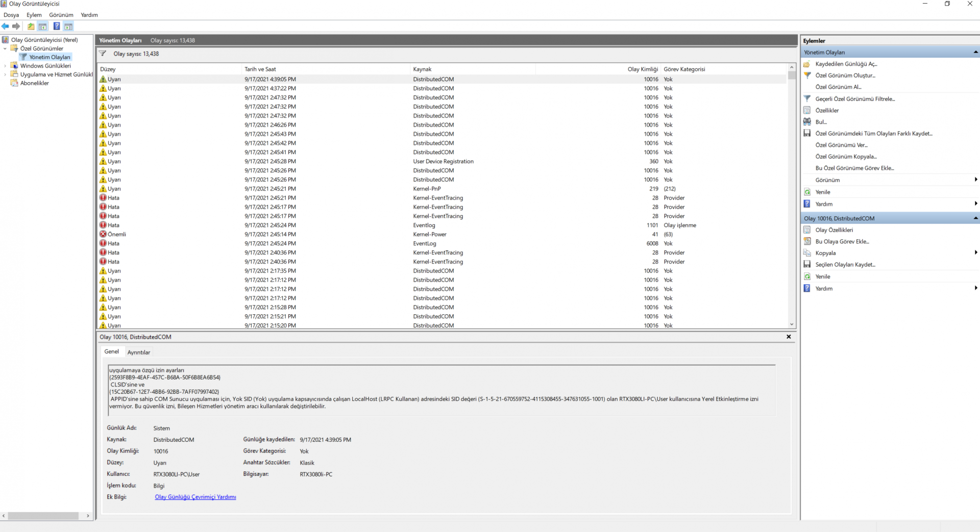The image size is (980, 532).
Task: Click the Yardım icon under Olay 10016
Action: (x=807, y=288)
